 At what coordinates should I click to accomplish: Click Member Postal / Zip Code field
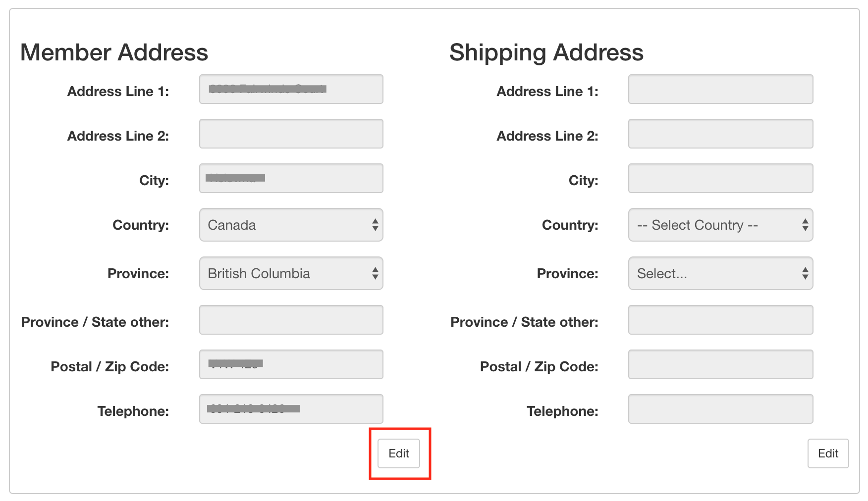click(x=291, y=364)
